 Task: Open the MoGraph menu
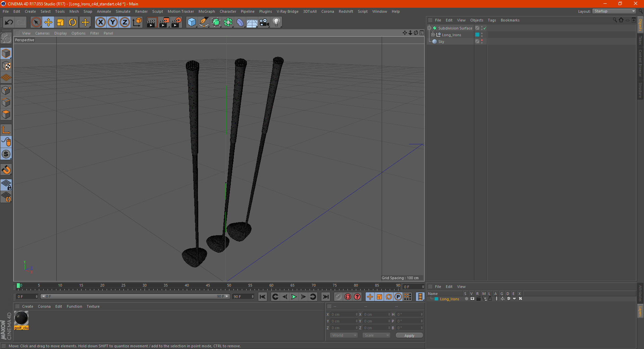coord(207,11)
